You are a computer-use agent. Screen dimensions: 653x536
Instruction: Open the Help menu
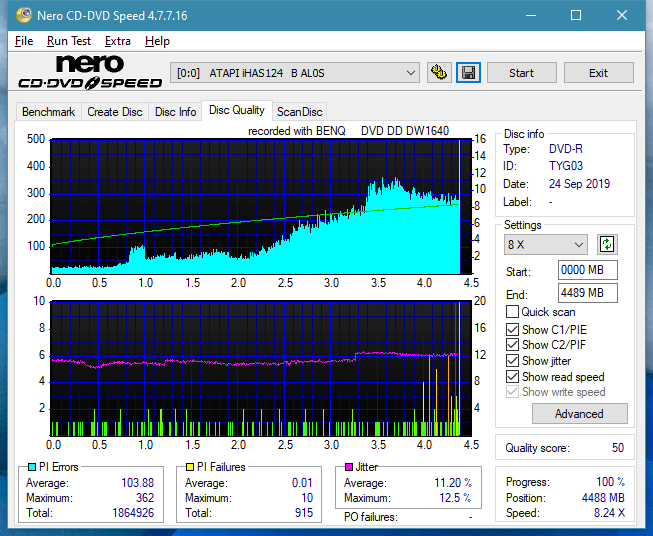click(x=157, y=41)
